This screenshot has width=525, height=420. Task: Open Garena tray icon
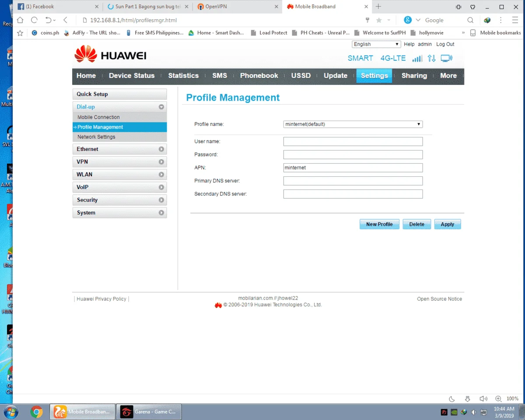click(x=444, y=412)
